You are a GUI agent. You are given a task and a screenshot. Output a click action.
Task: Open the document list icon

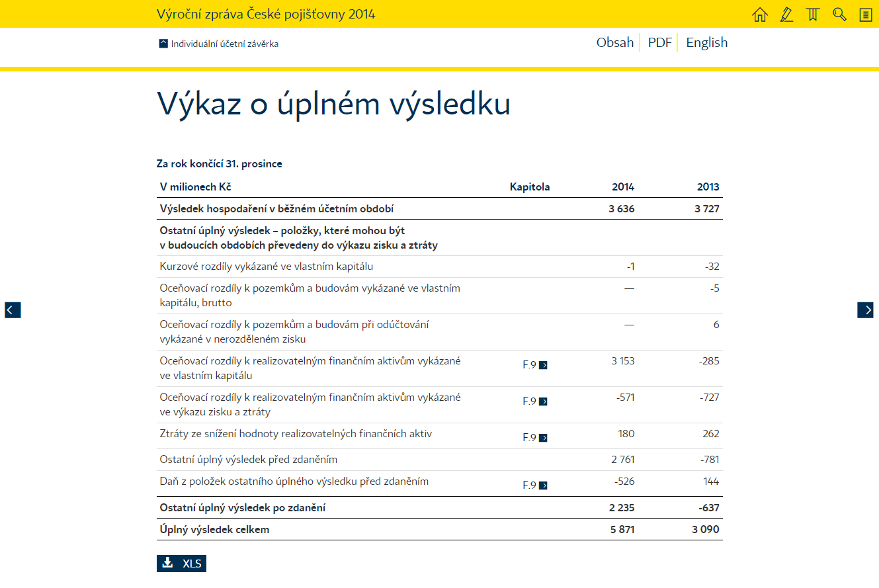pyautogui.click(x=866, y=15)
